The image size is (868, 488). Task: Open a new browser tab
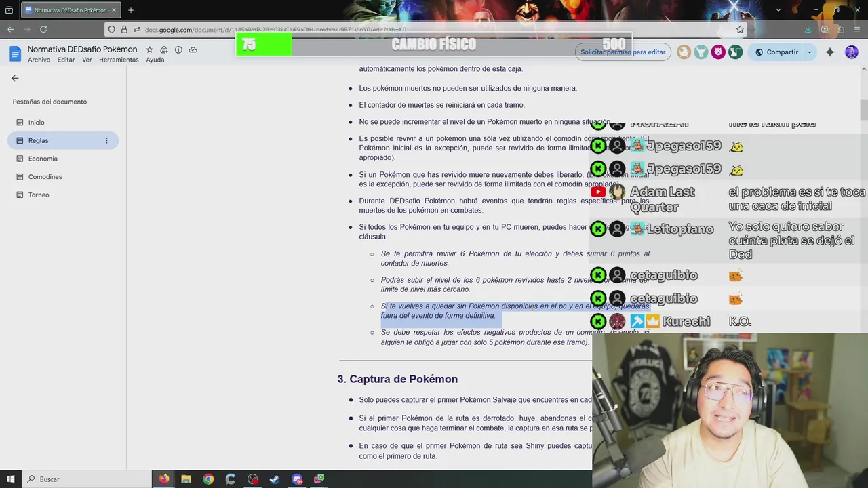pos(131,10)
